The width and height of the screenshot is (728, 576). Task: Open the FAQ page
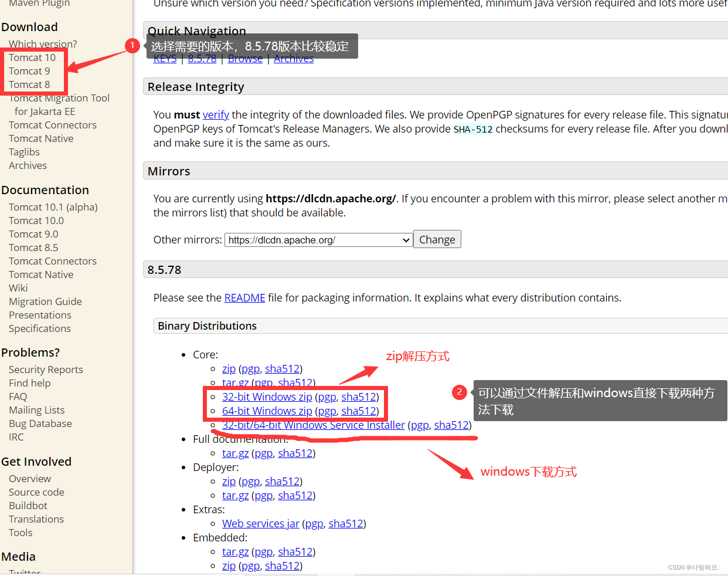[x=18, y=397]
